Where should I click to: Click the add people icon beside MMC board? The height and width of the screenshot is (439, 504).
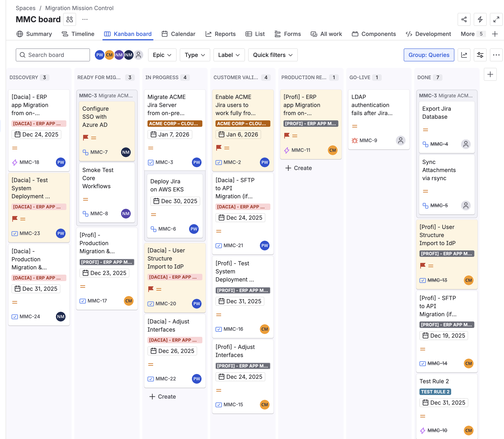(70, 19)
